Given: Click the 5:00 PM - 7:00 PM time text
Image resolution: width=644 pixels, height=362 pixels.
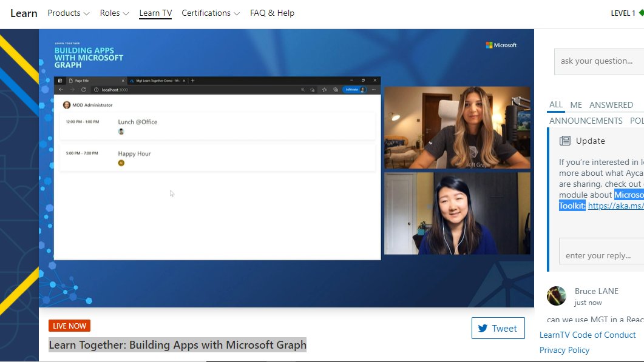Looking at the screenshot, I should point(82,153).
